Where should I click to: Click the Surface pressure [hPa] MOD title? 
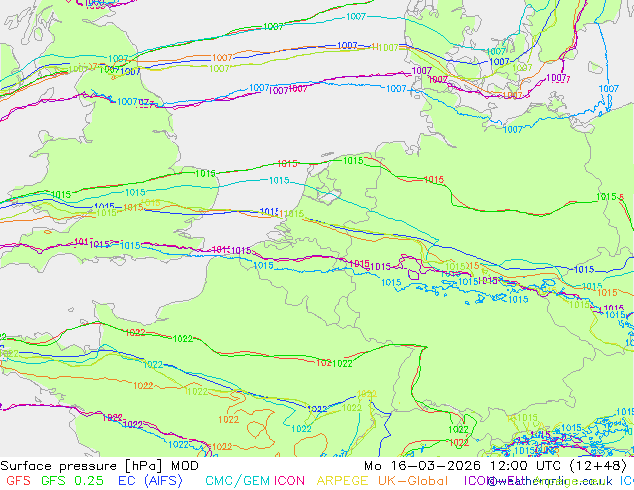point(99,466)
